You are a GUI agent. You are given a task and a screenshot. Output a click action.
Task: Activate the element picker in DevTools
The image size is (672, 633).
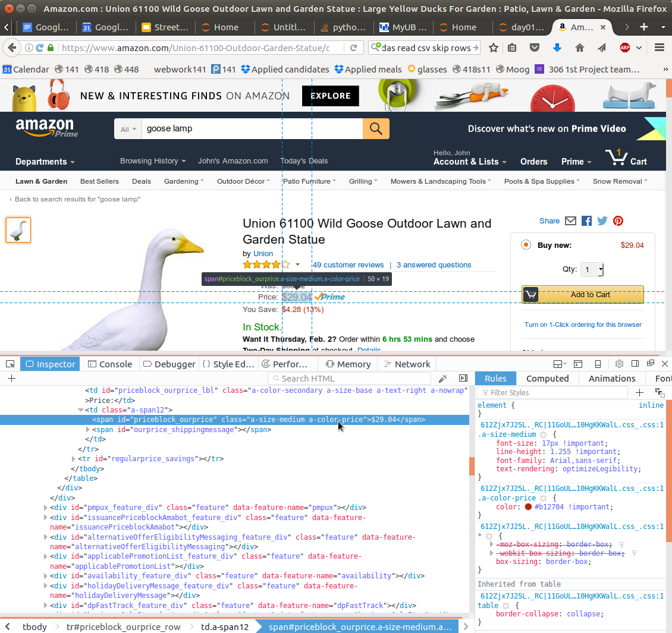point(10,364)
